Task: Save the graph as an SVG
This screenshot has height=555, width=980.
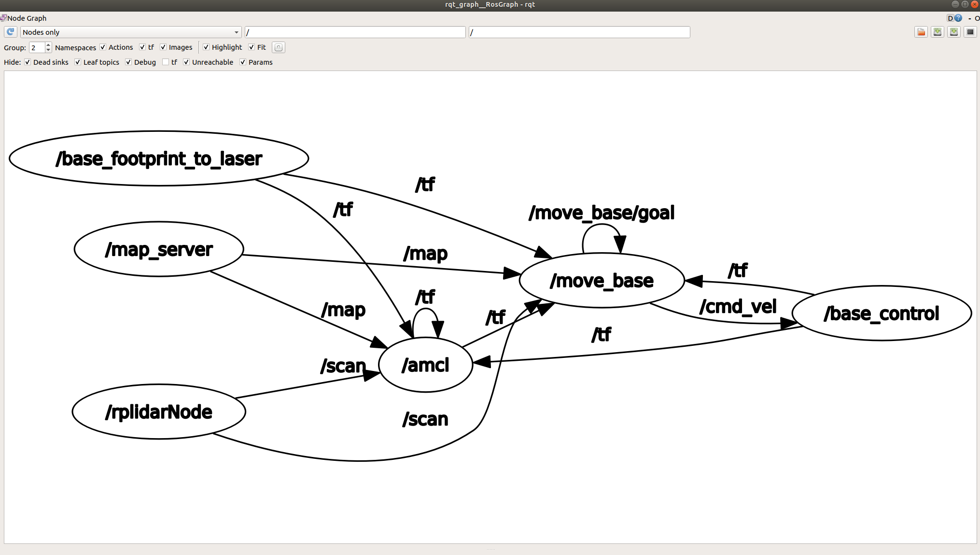Action: coord(954,32)
